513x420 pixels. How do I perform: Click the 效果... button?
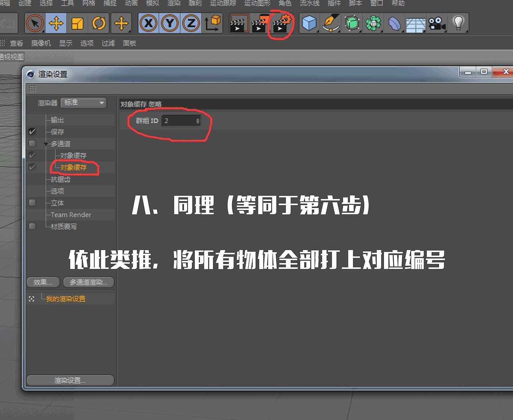coord(42,282)
